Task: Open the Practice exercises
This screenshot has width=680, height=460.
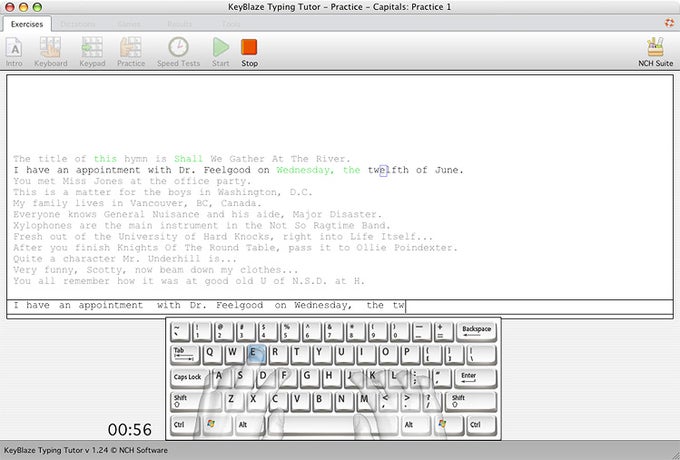Action: point(131,52)
